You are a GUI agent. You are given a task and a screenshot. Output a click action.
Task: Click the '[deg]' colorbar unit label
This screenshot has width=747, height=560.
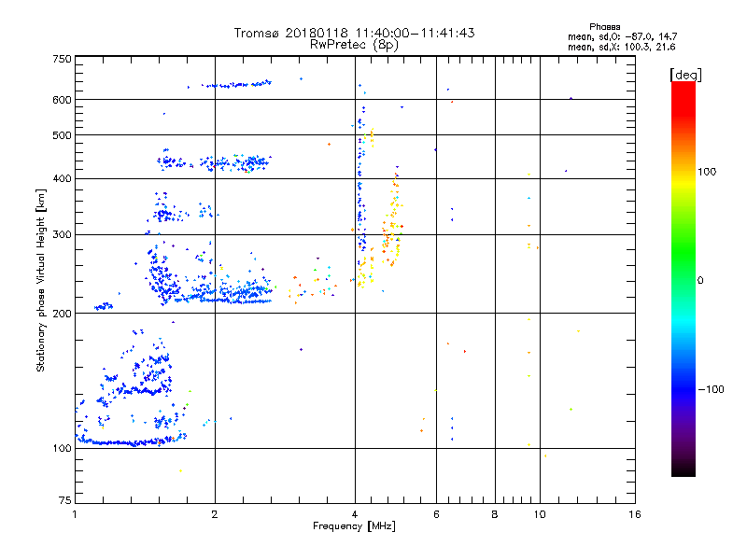pyautogui.click(x=685, y=75)
